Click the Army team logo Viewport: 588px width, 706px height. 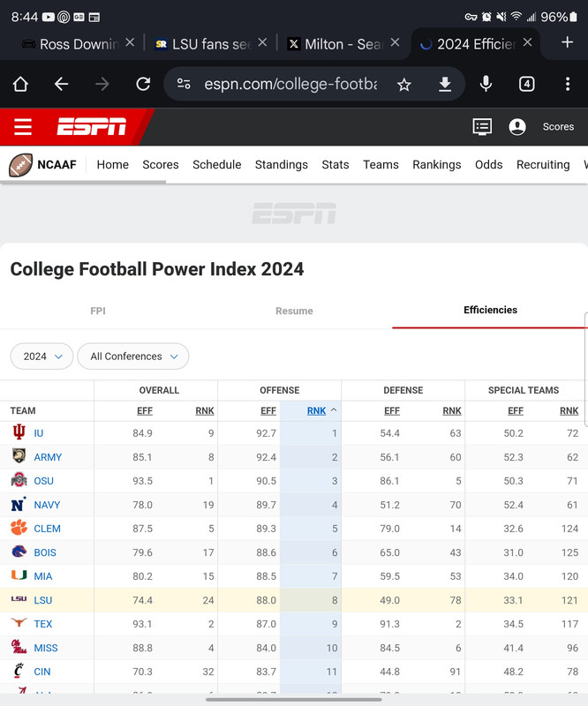19,456
